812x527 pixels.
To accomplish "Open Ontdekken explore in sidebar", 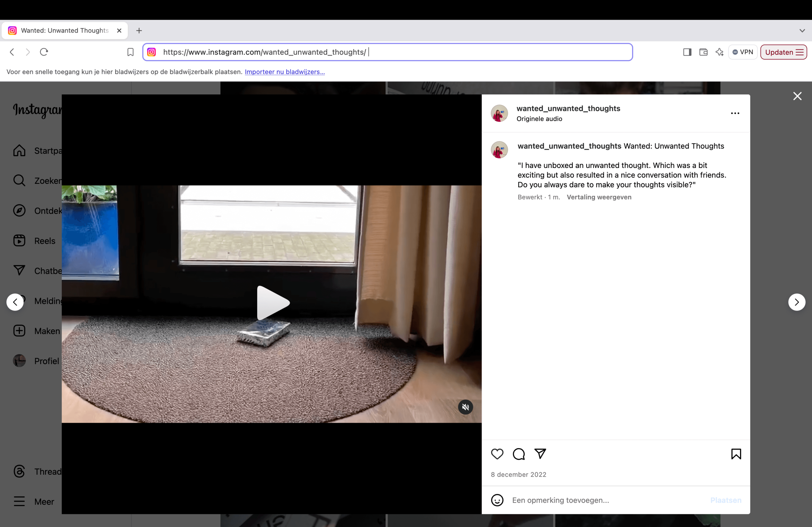I will coord(37,211).
